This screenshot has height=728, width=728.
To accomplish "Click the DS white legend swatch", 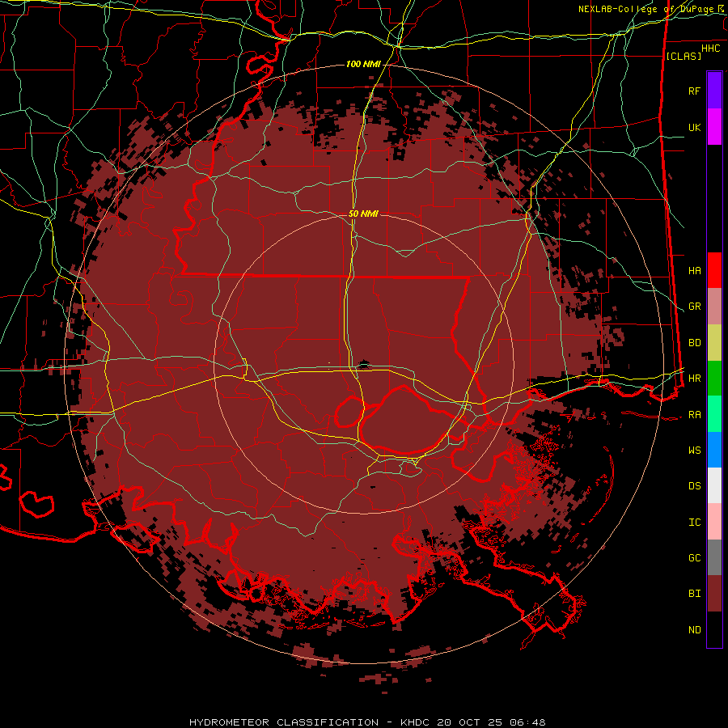I will pos(714,485).
